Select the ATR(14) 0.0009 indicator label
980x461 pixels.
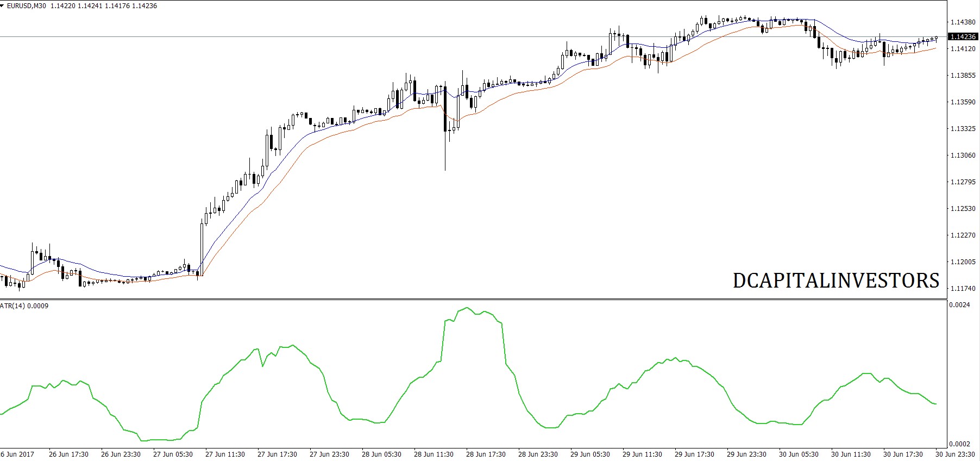tap(24, 306)
